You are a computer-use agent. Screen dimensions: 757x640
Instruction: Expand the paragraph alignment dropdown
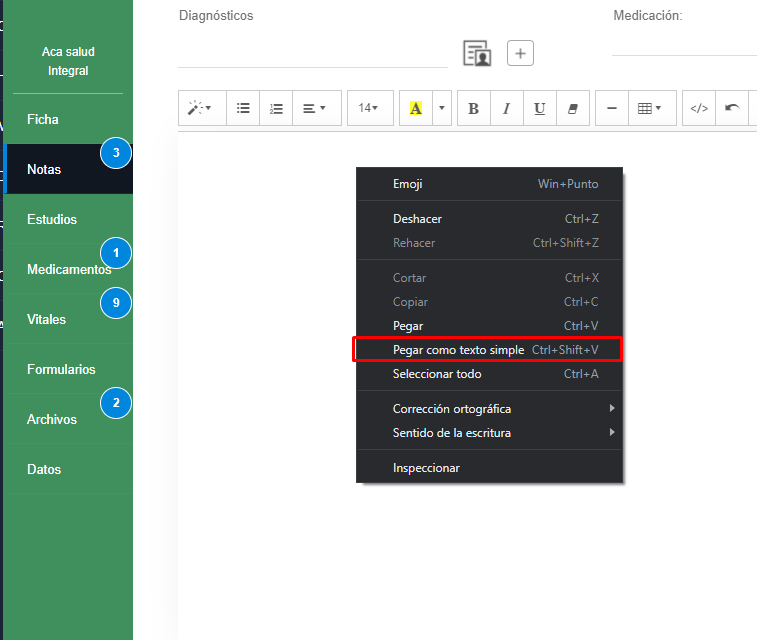click(315, 109)
